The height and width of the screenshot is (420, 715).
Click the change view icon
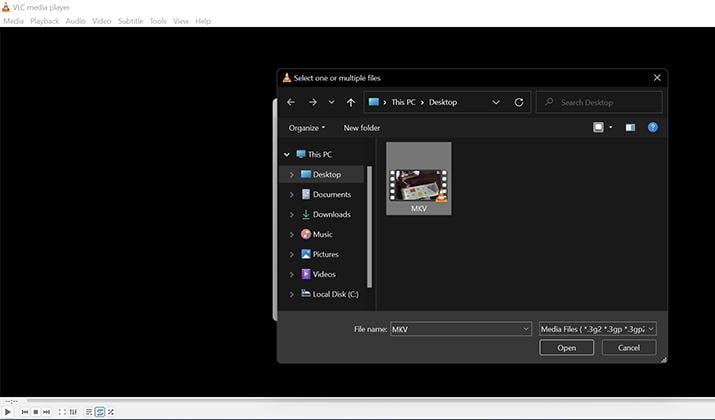598,127
